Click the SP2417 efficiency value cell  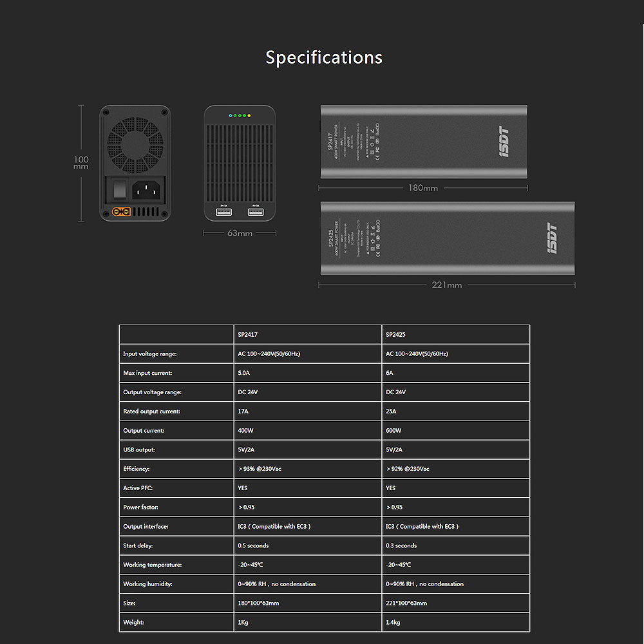point(260,469)
